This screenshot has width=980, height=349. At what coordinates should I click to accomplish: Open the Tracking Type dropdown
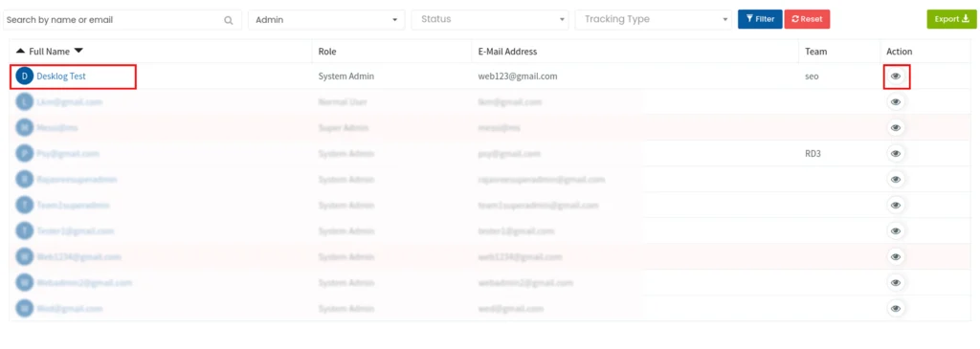pos(653,19)
